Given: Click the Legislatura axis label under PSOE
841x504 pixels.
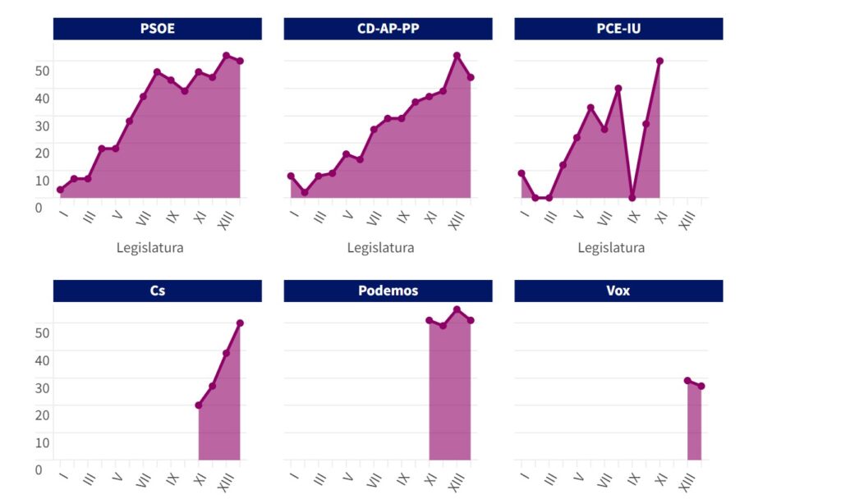Looking at the screenshot, I should point(149,247).
